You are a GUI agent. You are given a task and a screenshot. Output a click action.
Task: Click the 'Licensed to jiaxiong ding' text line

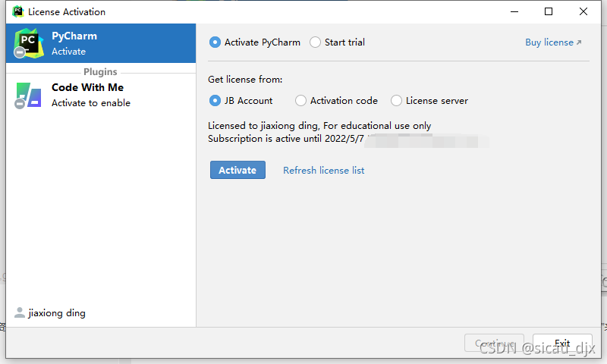click(x=319, y=126)
